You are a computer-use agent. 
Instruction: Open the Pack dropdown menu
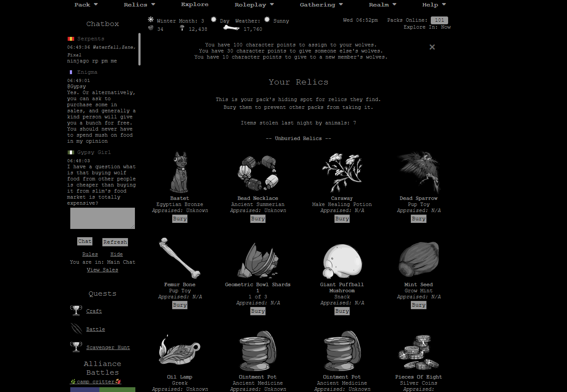[x=86, y=5]
